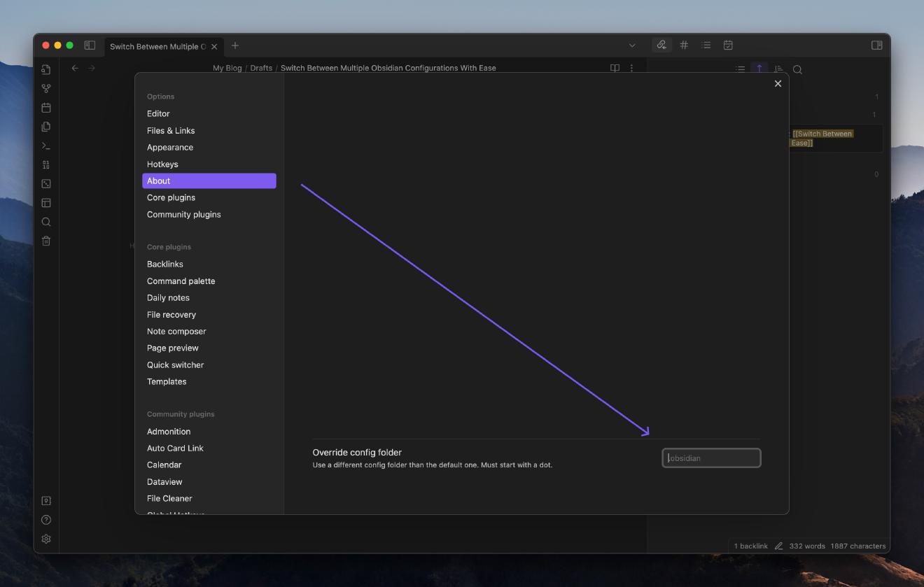This screenshot has height=587, width=924.
Task: Open the note's more options dots
Action: point(631,68)
